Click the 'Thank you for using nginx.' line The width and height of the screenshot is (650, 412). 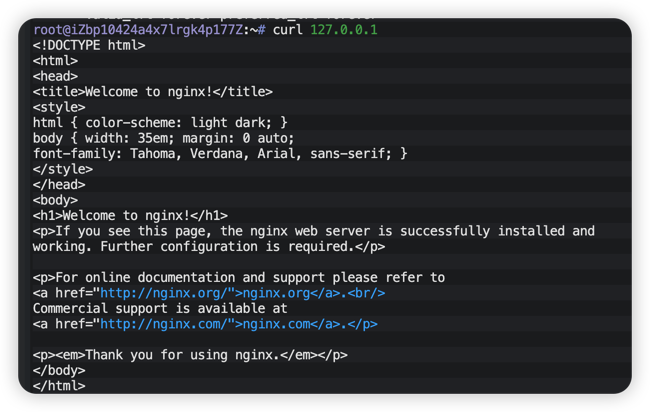pos(190,355)
